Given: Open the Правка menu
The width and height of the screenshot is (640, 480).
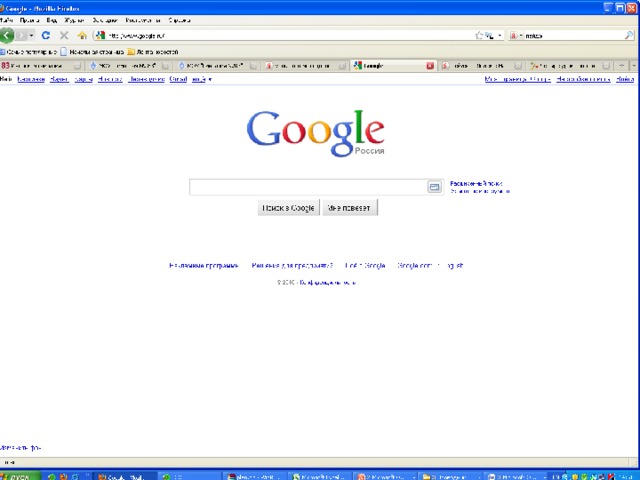Looking at the screenshot, I should (x=29, y=20).
